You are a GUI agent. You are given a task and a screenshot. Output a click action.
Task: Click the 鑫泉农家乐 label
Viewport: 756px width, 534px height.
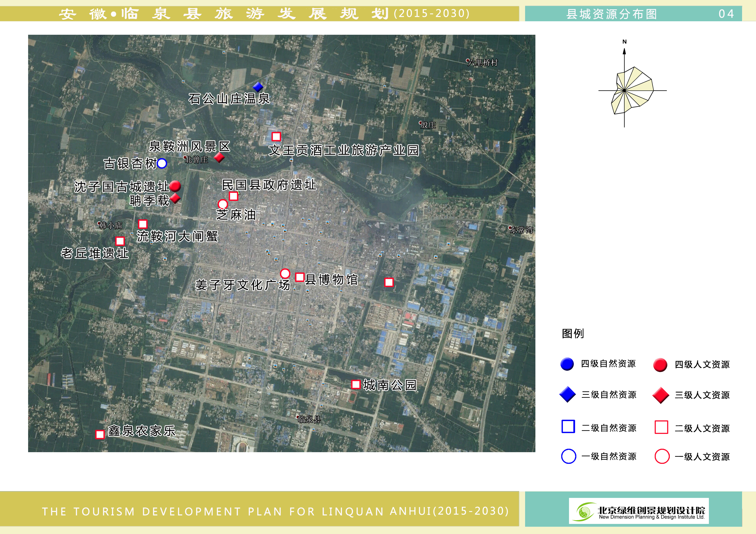click(142, 431)
